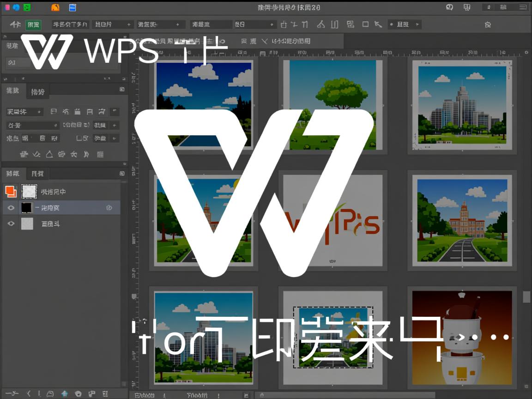Enable the green highlighted toggle next to the toolbar arrow
The width and height of the screenshot is (532, 399).
34,24
